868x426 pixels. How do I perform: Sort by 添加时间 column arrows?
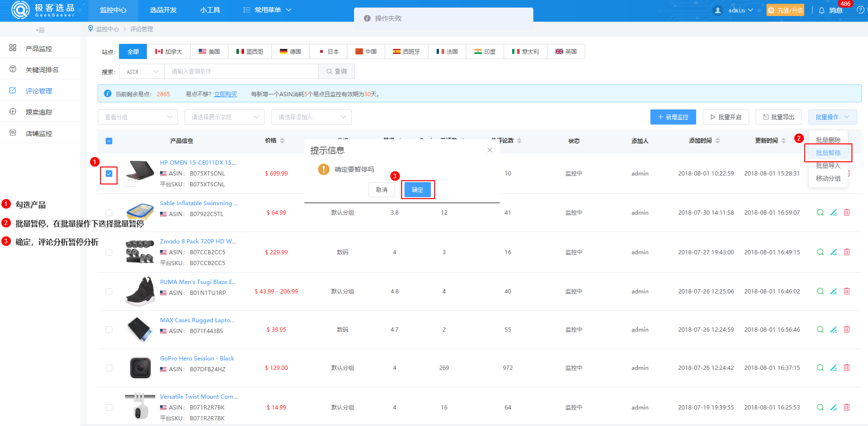(x=717, y=141)
